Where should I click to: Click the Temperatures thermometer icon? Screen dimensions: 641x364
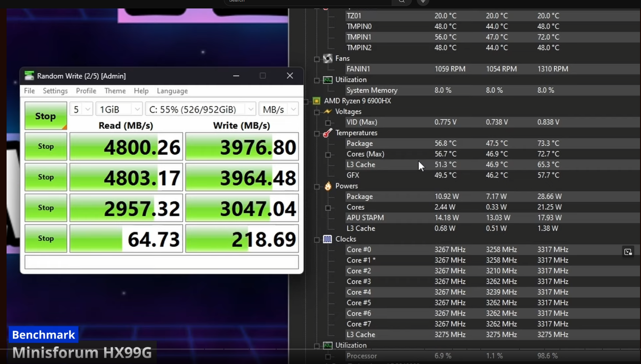328,133
